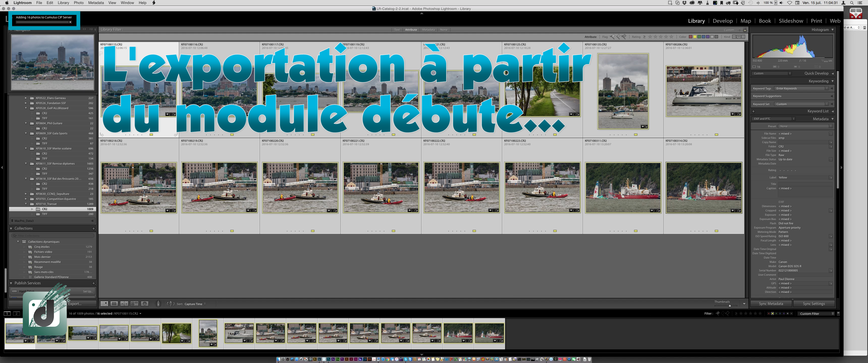This screenshot has height=363, width=868.
Task: Click the rating greater-or-equal symbol in Attribute bar
Action: [644, 37]
